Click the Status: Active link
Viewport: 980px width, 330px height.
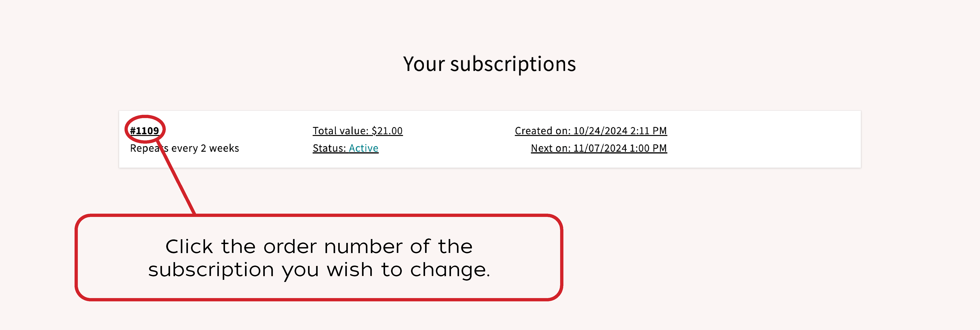[x=345, y=148]
